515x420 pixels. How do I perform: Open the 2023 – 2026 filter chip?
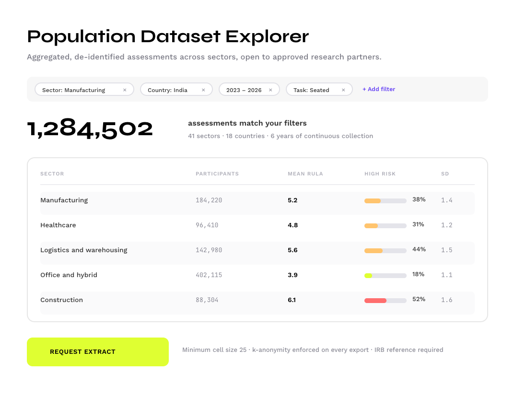coord(249,89)
